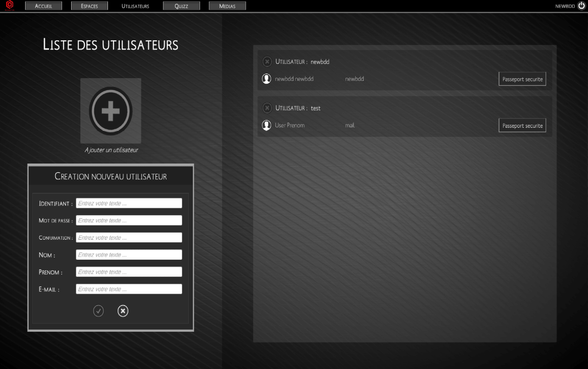Viewport: 588px width, 369px height.
Task: Switch to the Medias section
Action: pos(227,6)
